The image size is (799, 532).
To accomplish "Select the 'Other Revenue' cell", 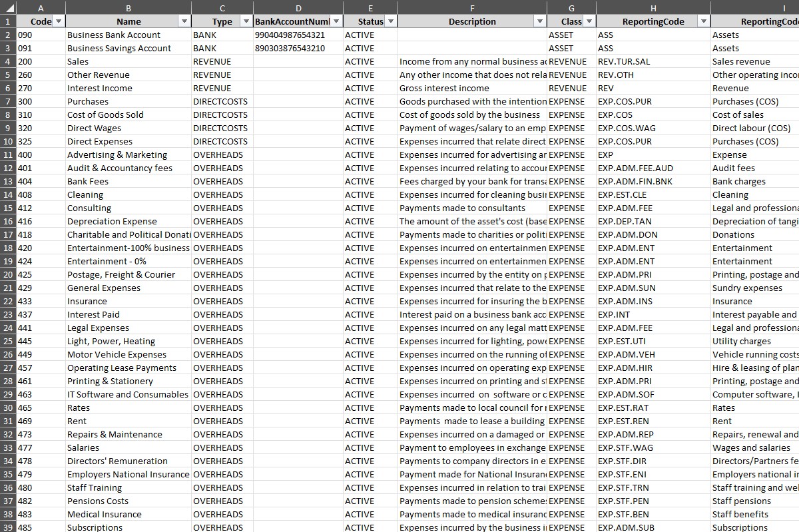I will [x=129, y=75].
